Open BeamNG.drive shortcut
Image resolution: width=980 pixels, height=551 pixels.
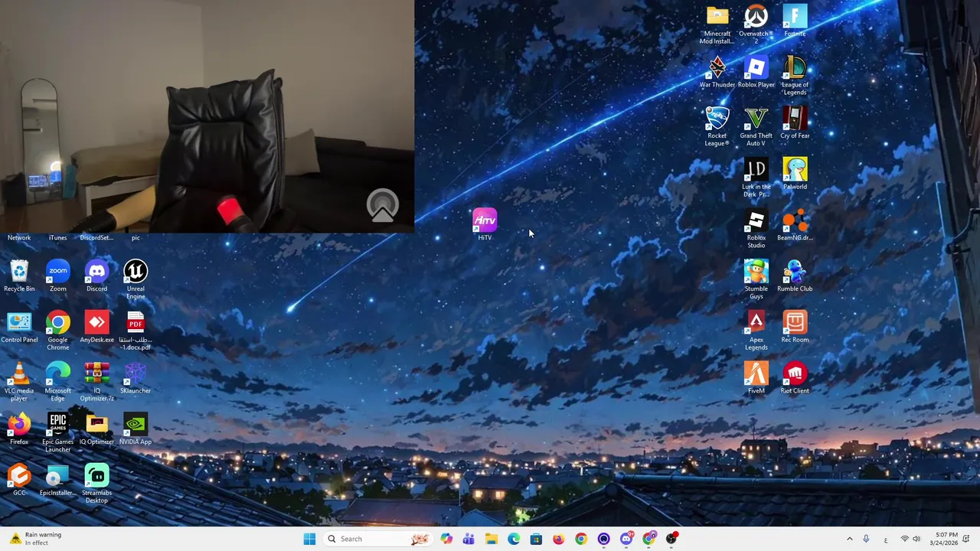(x=795, y=225)
